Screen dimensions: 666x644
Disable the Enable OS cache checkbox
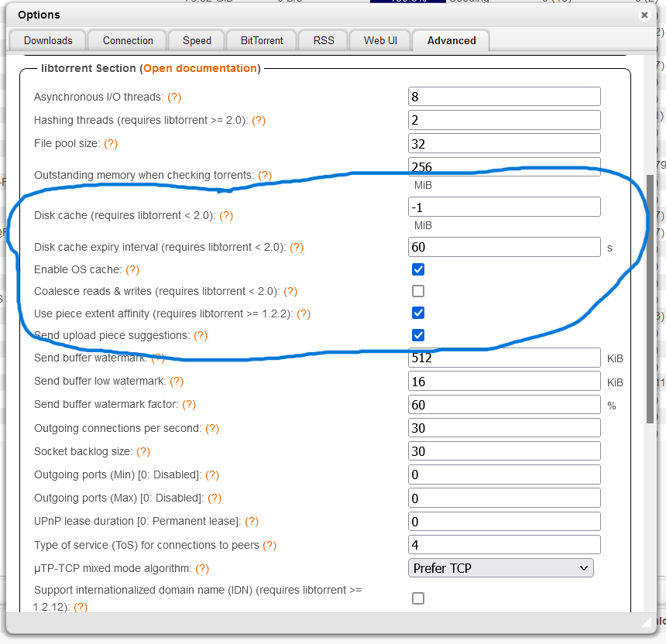click(x=418, y=269)
